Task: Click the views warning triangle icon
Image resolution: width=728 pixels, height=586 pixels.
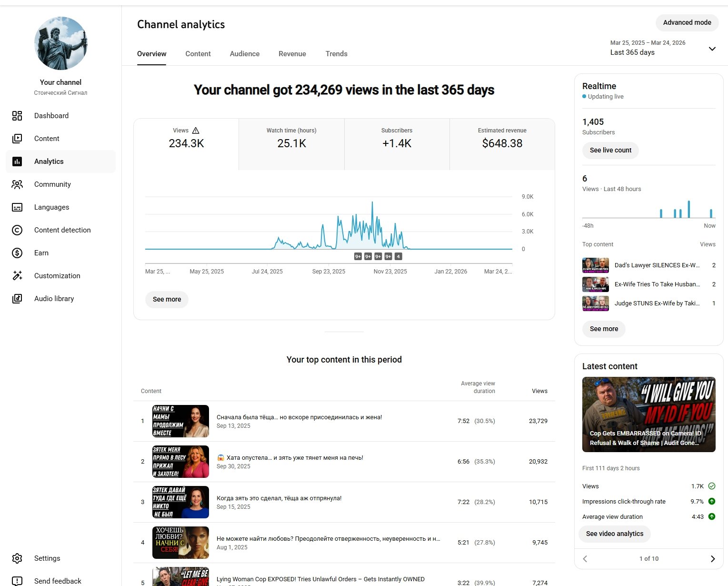Action: [196, 131]
